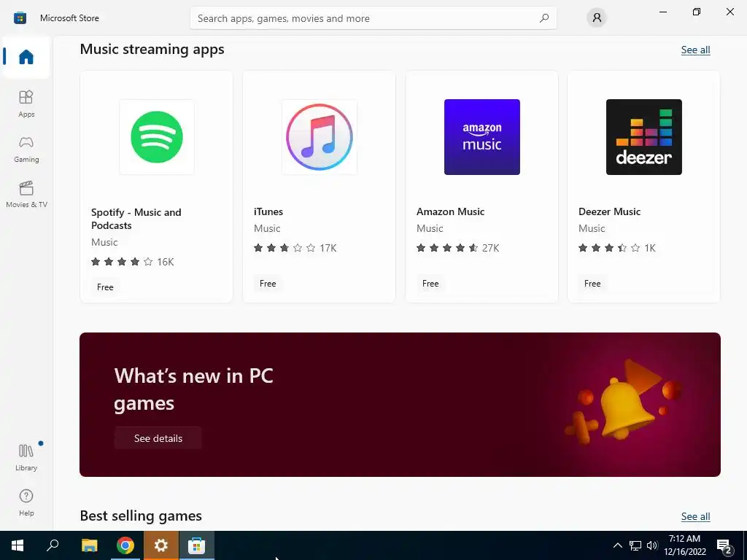Click the Amazon Music star rating 27K
Viewport: 747px width, 560px height.
[457, 248]
